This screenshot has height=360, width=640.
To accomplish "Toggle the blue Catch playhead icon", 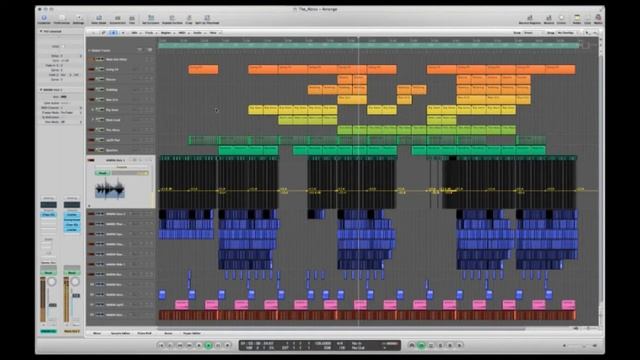I will [x=113, y=33].
